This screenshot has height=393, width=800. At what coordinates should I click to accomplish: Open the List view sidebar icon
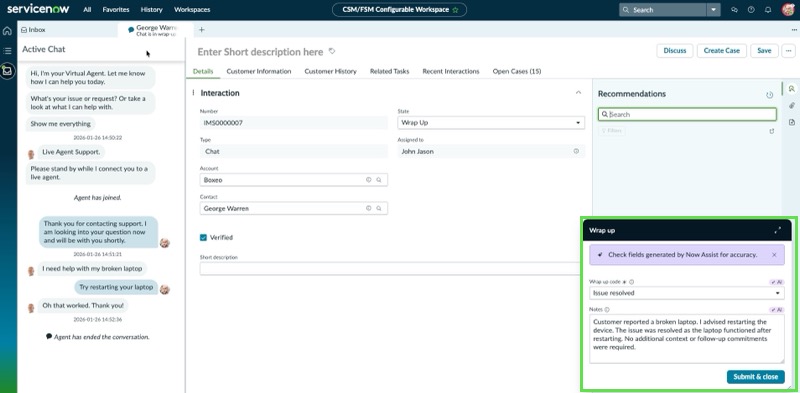(7, 51)
